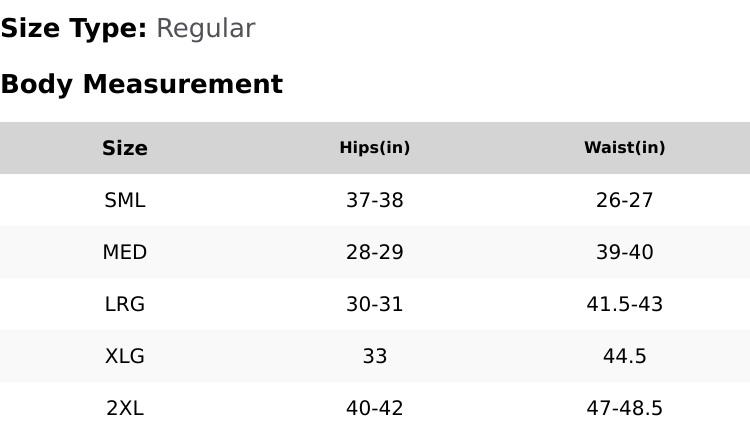Viewport: 750px width, 434px height.
Task: Select the LRG size row label
Action: pos(125,304)
